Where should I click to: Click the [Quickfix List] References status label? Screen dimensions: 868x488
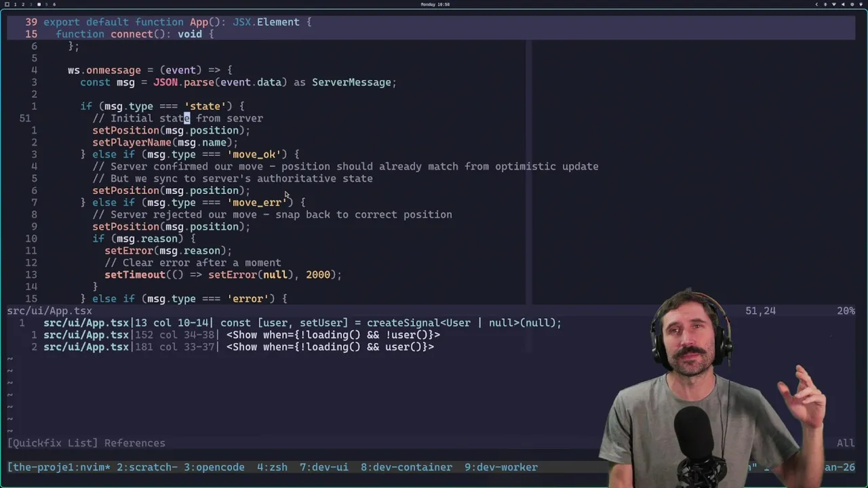pos(86,443)
